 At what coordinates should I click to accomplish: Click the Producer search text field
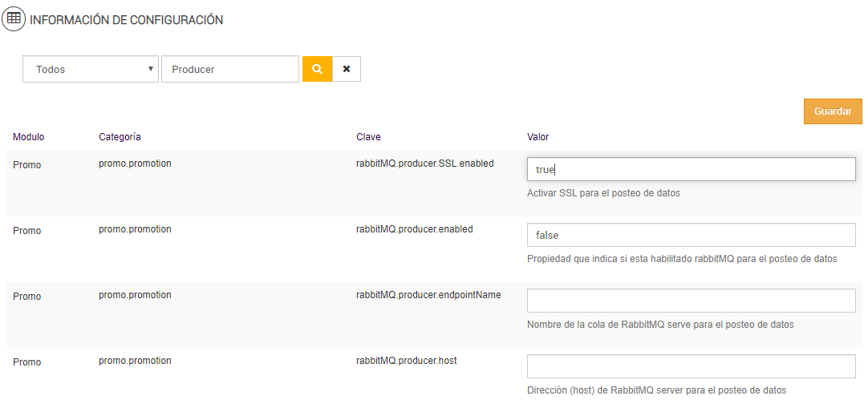click(229, 69)
